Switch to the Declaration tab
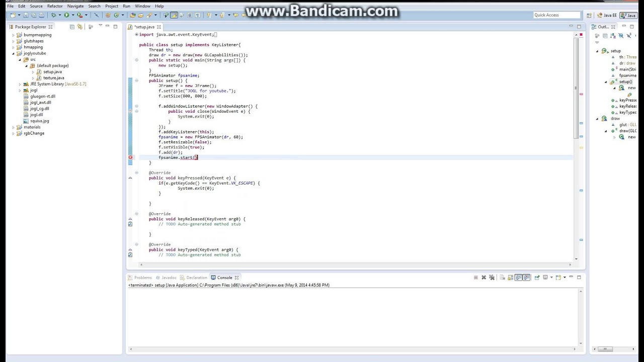 194,278
